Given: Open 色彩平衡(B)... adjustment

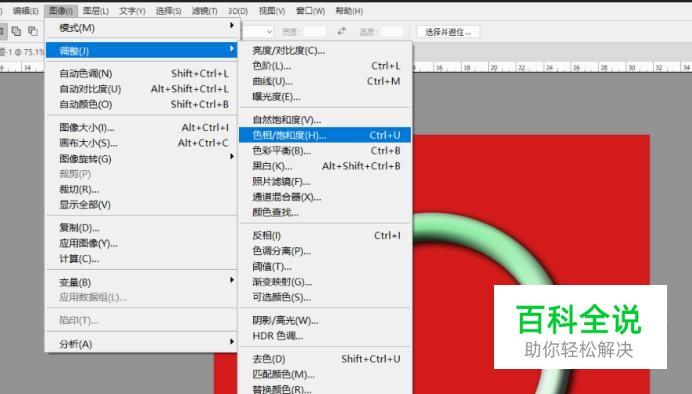Looking at the screenshot, I should click(x=325, y=150).
